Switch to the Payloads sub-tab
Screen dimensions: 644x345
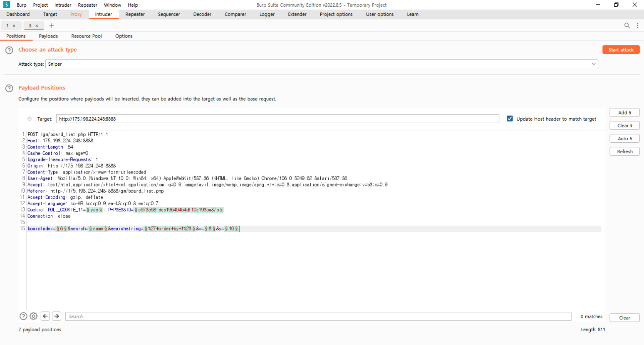click(x=48, y=36)
